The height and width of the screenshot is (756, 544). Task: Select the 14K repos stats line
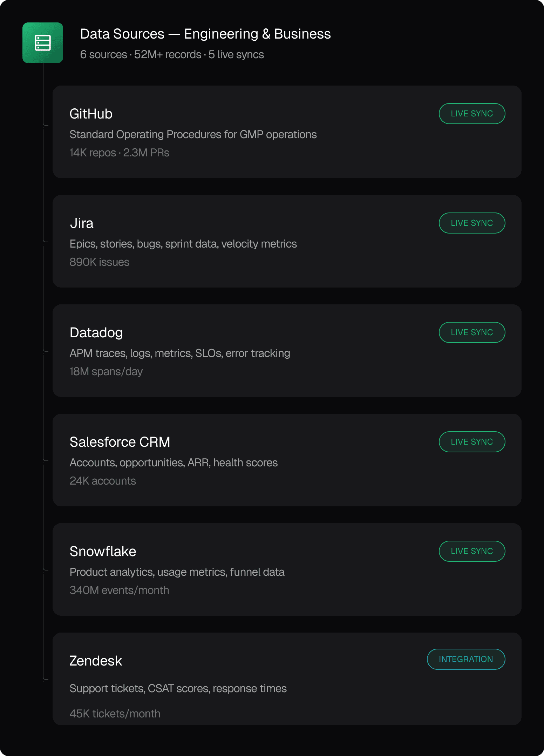pos(119,153)
